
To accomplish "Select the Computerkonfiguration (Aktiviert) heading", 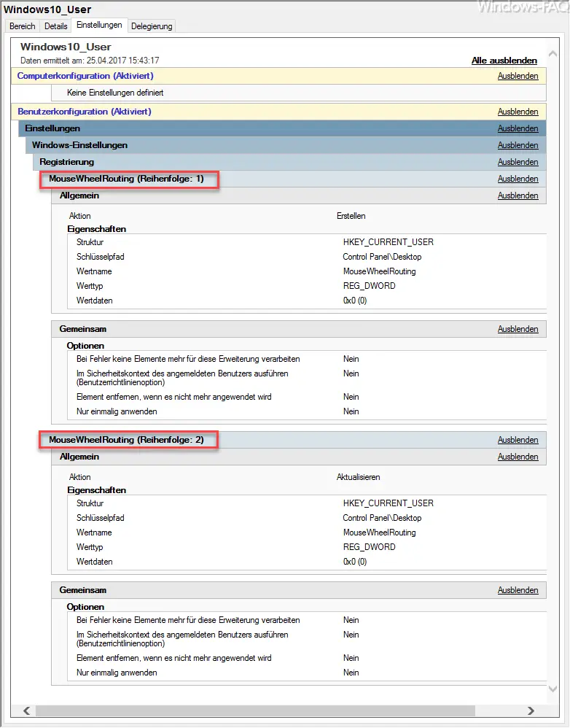I will [x=85, y=76].
